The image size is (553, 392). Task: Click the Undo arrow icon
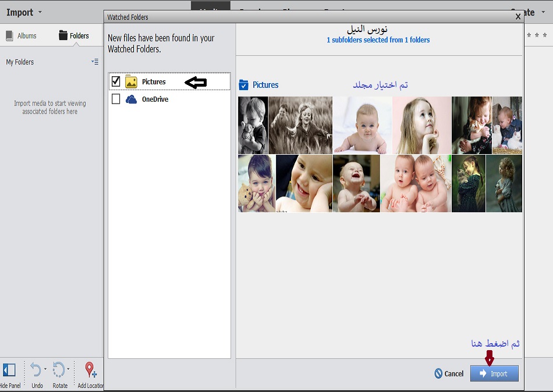pyautogui.click(x=36, y=370)
